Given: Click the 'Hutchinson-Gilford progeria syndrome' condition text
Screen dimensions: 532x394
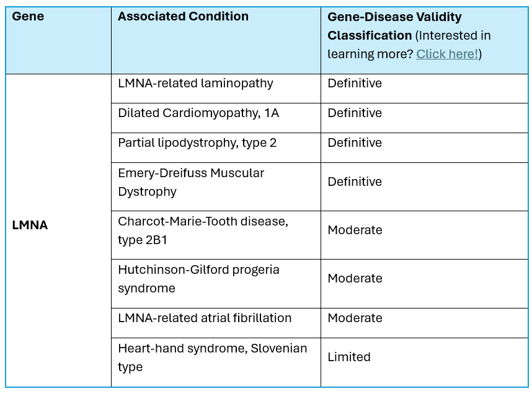Looking at the screenshot, I should pyautogui.click(x=198, y=279).
